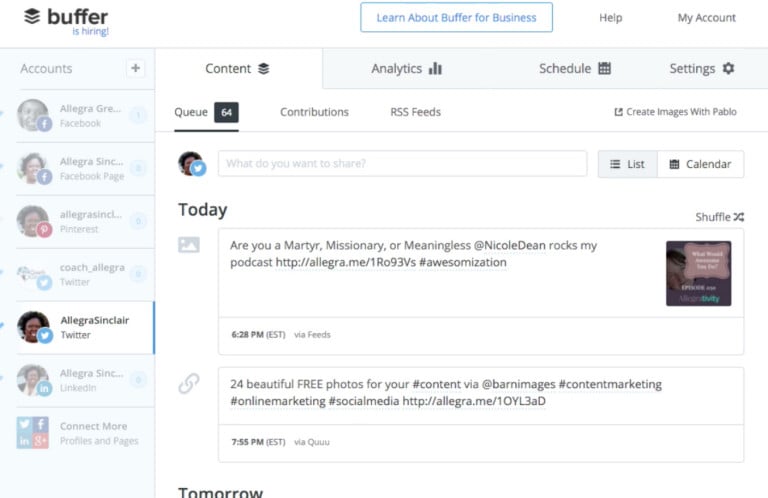Screen dimensions: 768x498
Task: Click the 7:55 PM scheduled time
Action: point(258,442)
